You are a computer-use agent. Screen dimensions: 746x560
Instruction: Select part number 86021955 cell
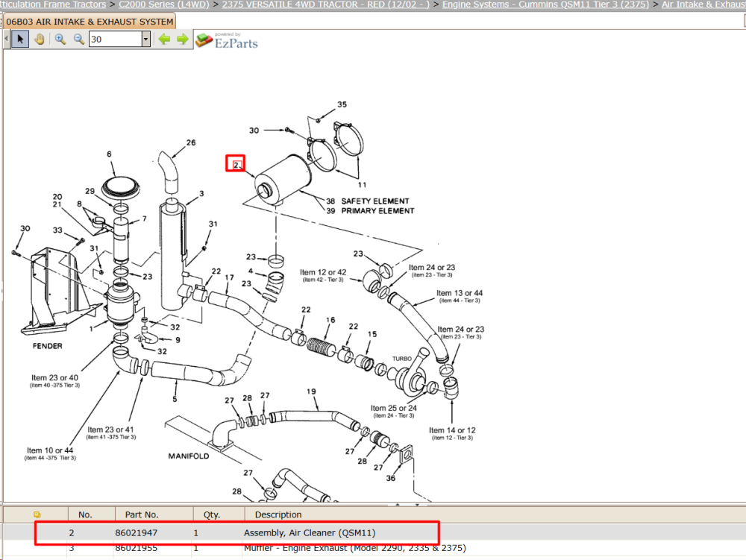[x=136, y=547]
